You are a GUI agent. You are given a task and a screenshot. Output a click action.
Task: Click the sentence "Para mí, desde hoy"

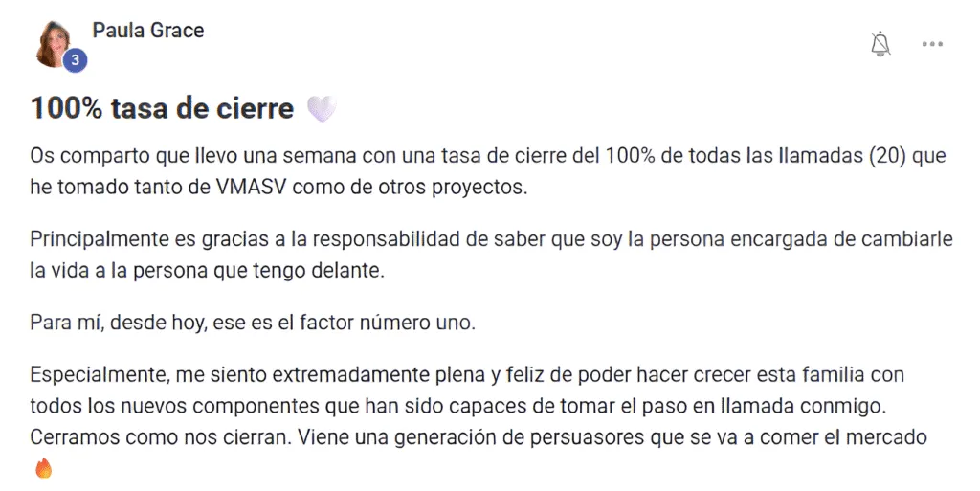point(253,323)
